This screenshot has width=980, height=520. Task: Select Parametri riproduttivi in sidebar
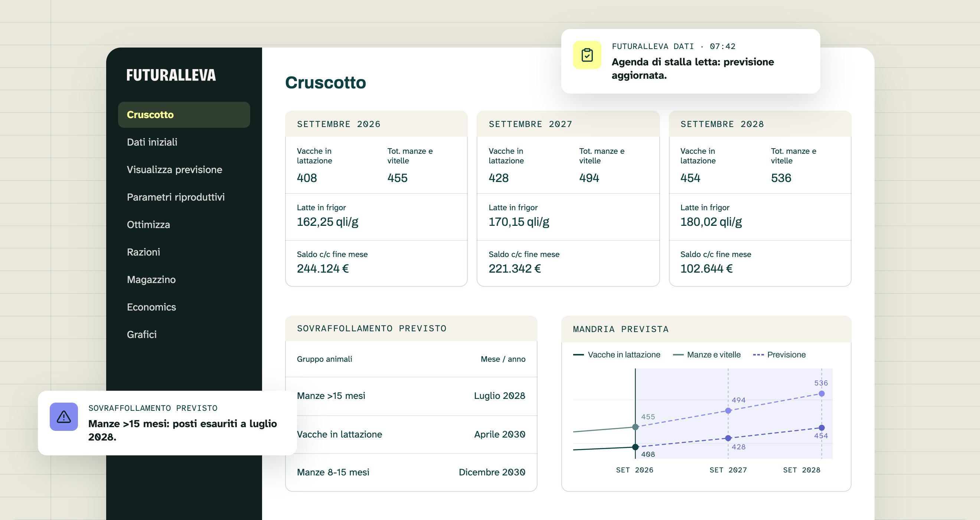[176, 197]
